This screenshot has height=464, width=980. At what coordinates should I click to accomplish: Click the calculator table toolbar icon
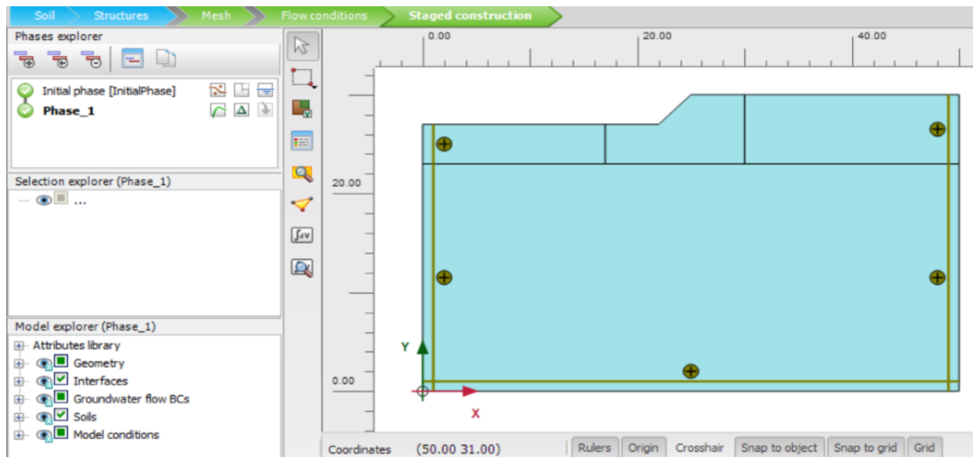coord(302,141)
